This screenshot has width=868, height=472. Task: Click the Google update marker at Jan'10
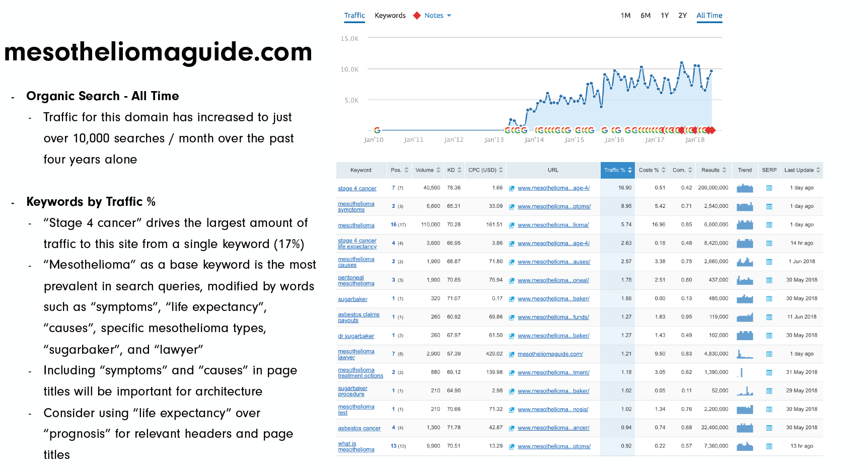click(377, 130)
